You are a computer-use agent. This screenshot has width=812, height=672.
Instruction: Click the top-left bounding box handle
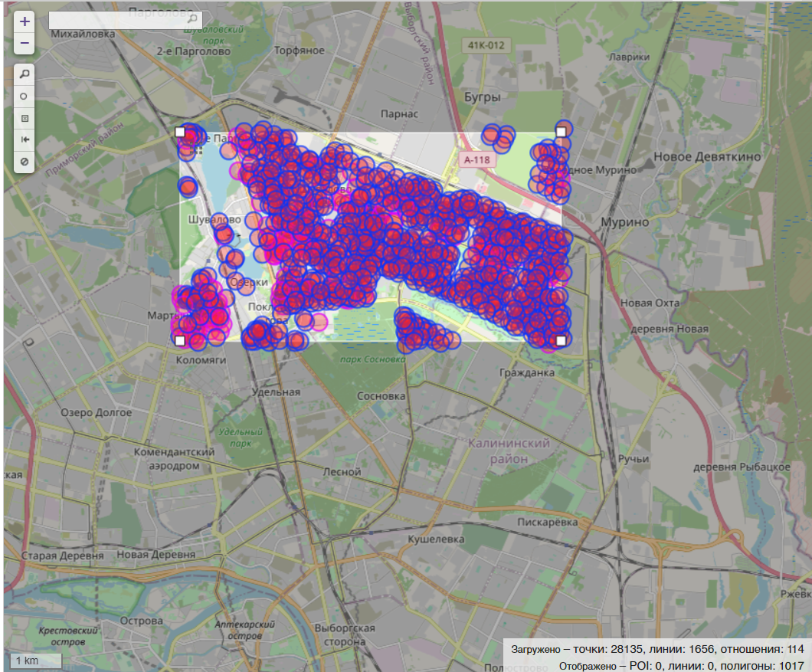[180, 132]
